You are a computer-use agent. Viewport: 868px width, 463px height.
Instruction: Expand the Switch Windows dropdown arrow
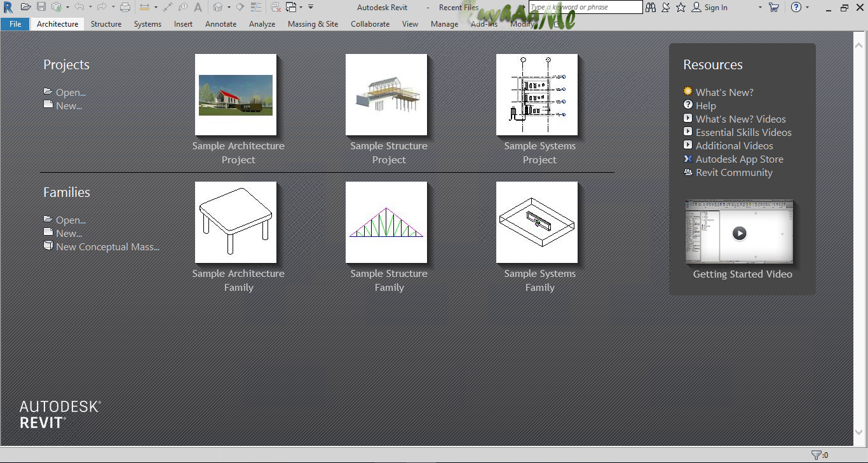point(301,7)
